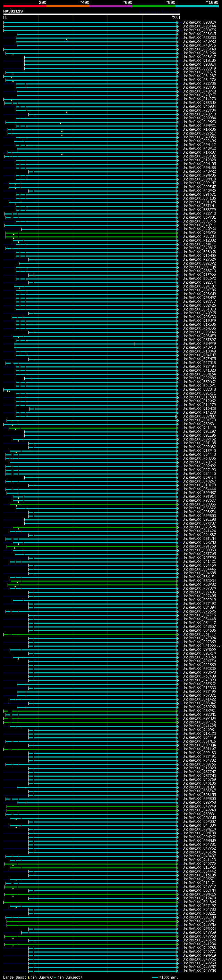Open hit UniRef100_P27517
This screenshot has height=980, width=222.
(199, 133)
